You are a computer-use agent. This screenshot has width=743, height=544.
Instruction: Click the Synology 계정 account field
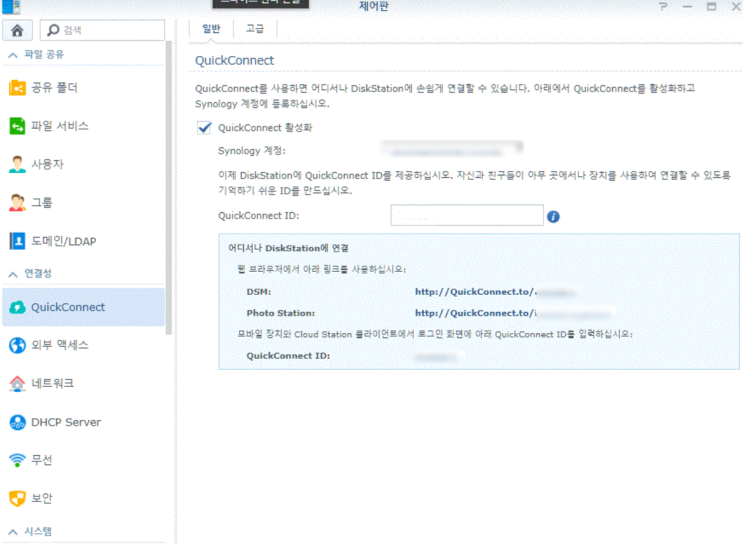click(x=452, y=149)
